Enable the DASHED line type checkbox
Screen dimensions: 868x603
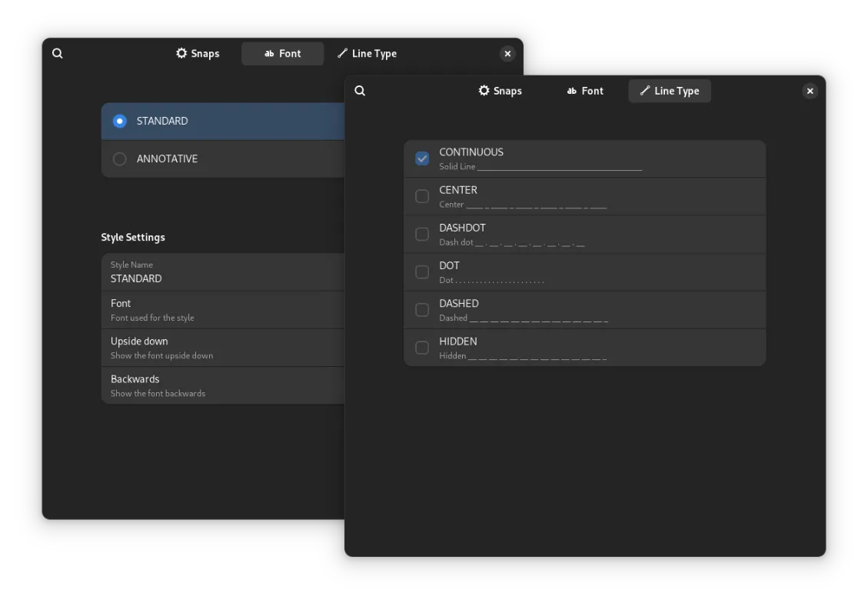(422, 309)
